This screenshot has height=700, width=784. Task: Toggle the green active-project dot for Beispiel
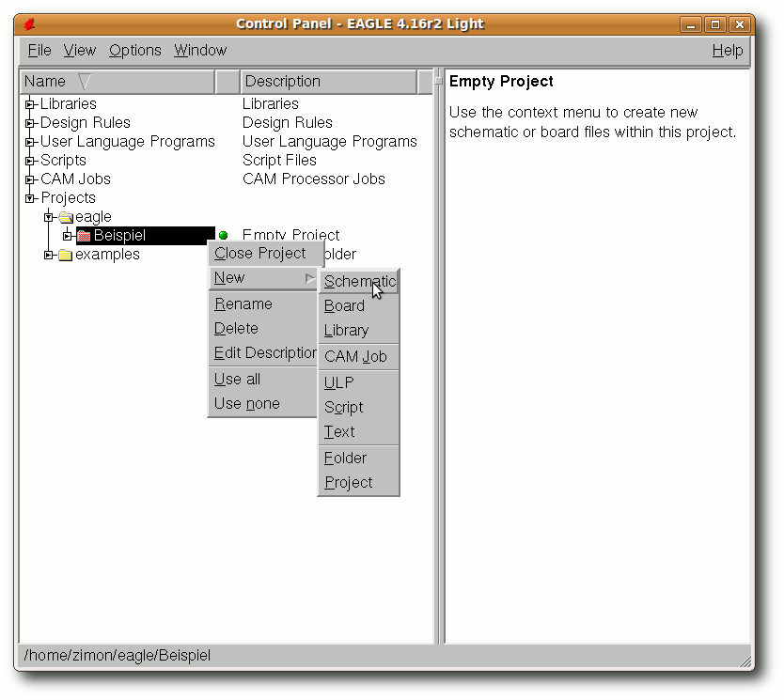click(224, 235)
